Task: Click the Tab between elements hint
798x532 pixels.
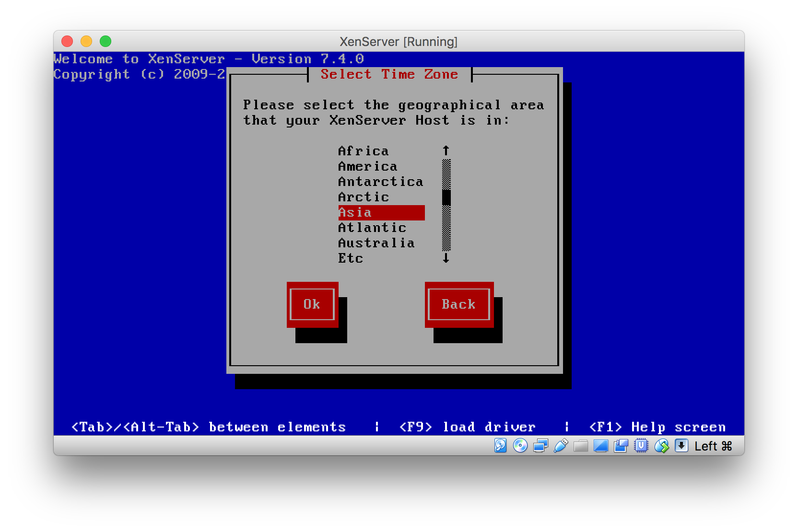Action: [x=209, y=427]
